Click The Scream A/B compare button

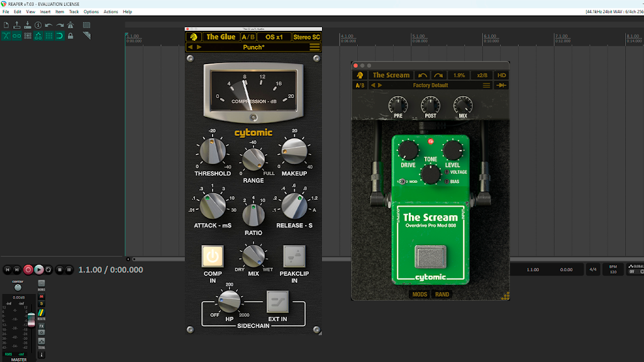360,85
